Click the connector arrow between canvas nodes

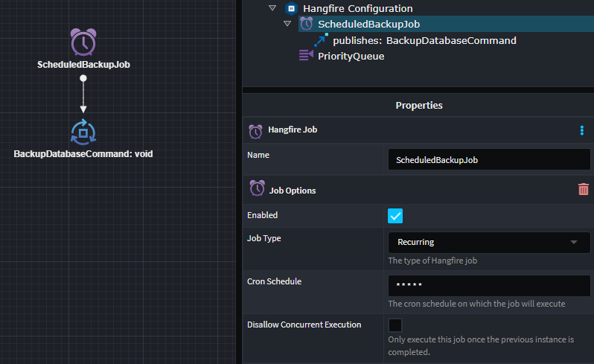pos(83,94)
